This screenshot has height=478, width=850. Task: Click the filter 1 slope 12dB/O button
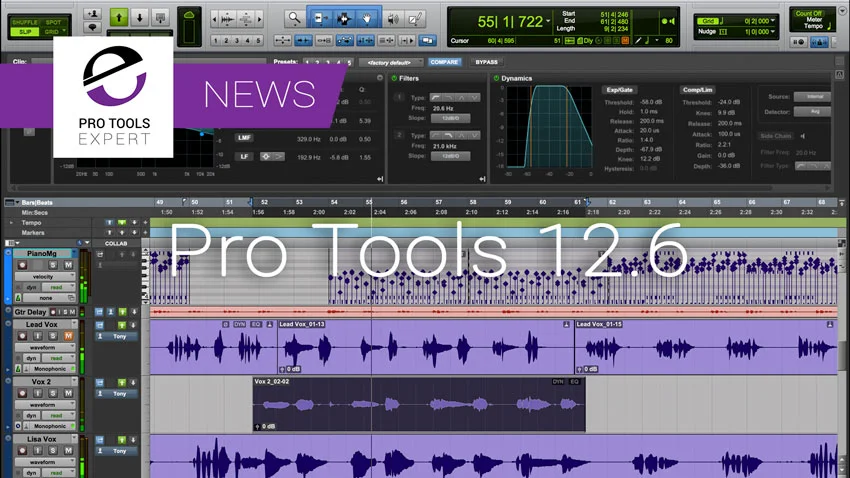pyautogui.click(x=450, y=118)
